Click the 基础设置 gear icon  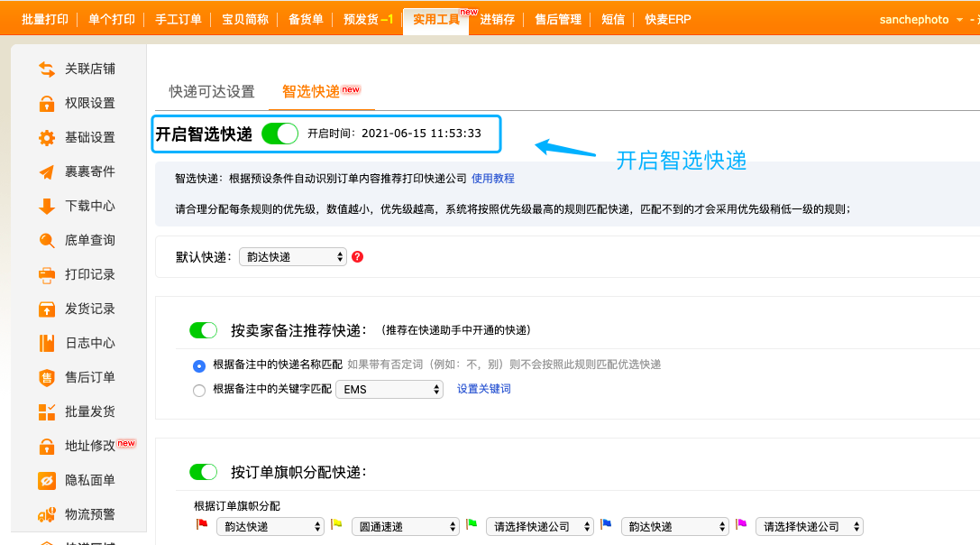(47, 138)
